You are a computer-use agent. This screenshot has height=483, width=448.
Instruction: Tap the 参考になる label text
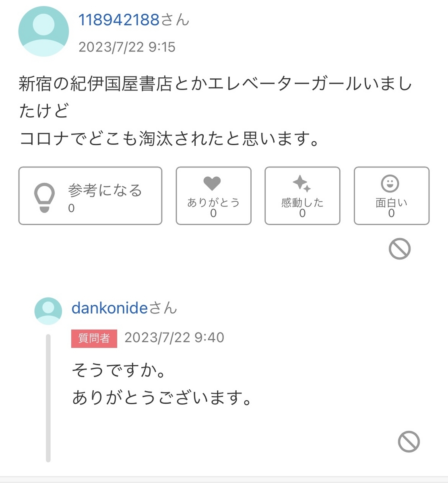point(105,190)
